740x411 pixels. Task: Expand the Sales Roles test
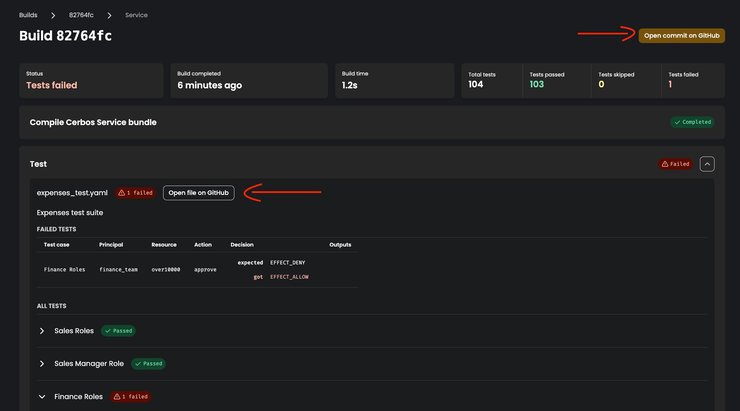[x=42, y=331]
